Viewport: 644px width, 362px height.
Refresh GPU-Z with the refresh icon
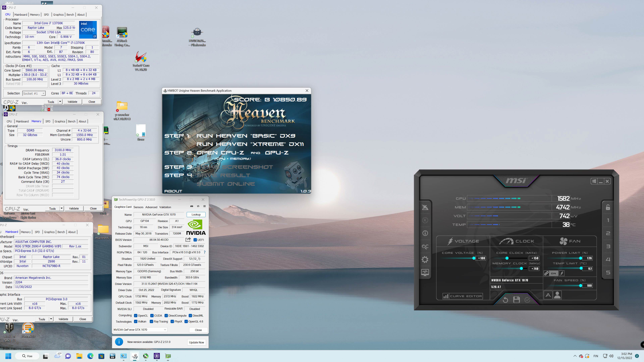[x=198, y=206]
